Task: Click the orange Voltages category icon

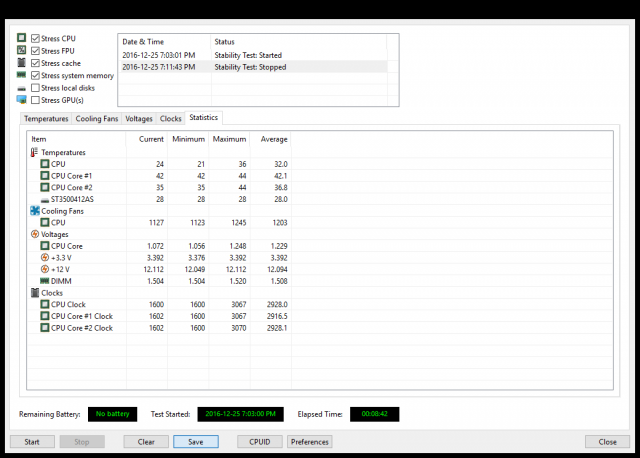Action: 34,234
